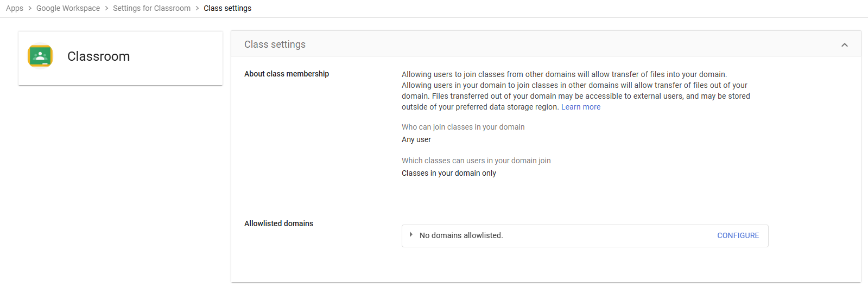Expand the No domains allowlisted triangle
The width and height of the screenshot is (868, 288).
411,235
